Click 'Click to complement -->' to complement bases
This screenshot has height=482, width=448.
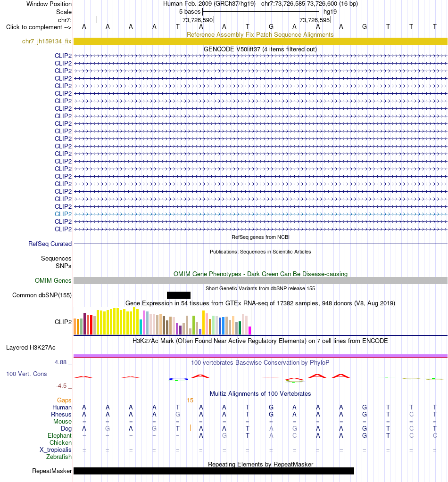click(x=39, y=27)
